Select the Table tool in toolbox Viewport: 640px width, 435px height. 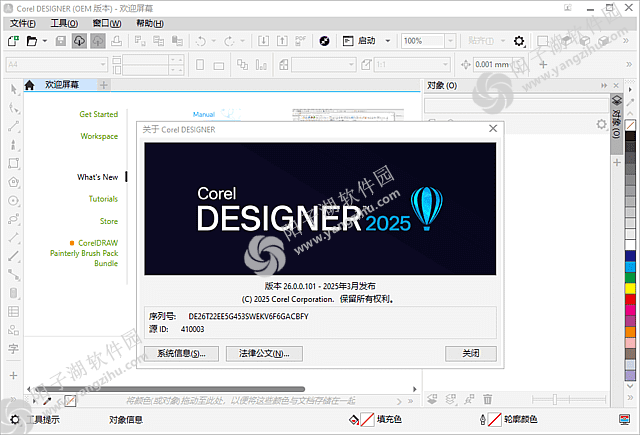click(x=13, y=312)
